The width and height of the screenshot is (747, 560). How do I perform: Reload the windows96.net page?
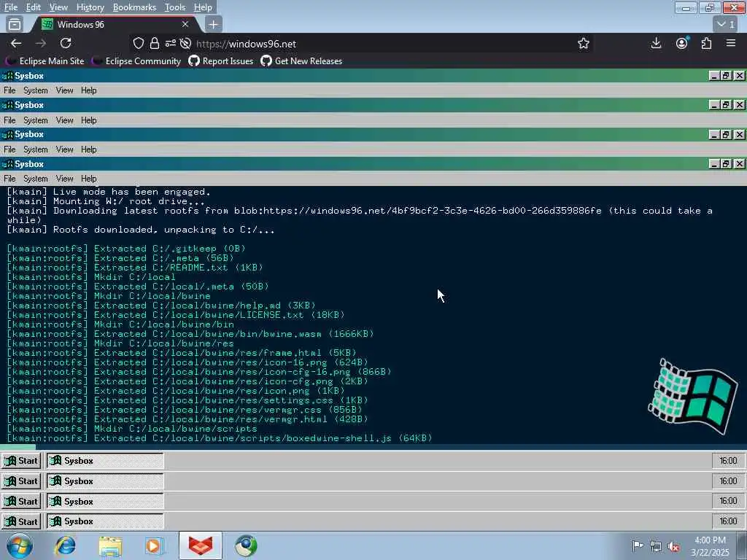66,43
